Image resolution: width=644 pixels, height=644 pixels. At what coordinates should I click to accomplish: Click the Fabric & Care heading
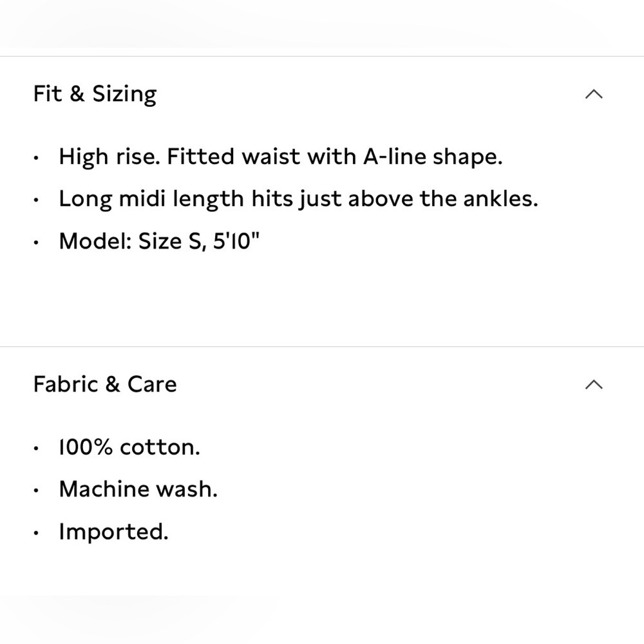tap(105, 384)
